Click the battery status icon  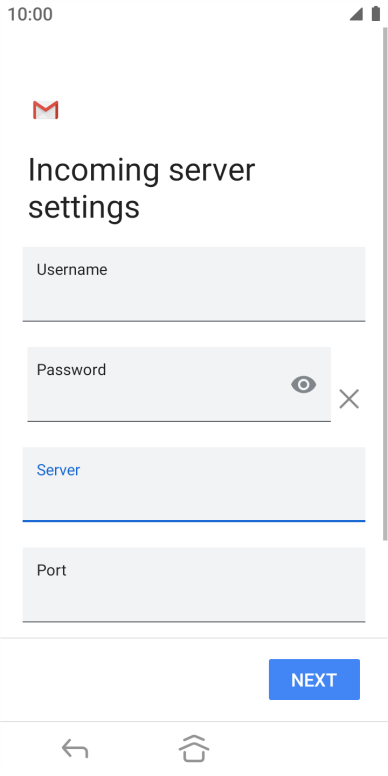coord(376,14)
